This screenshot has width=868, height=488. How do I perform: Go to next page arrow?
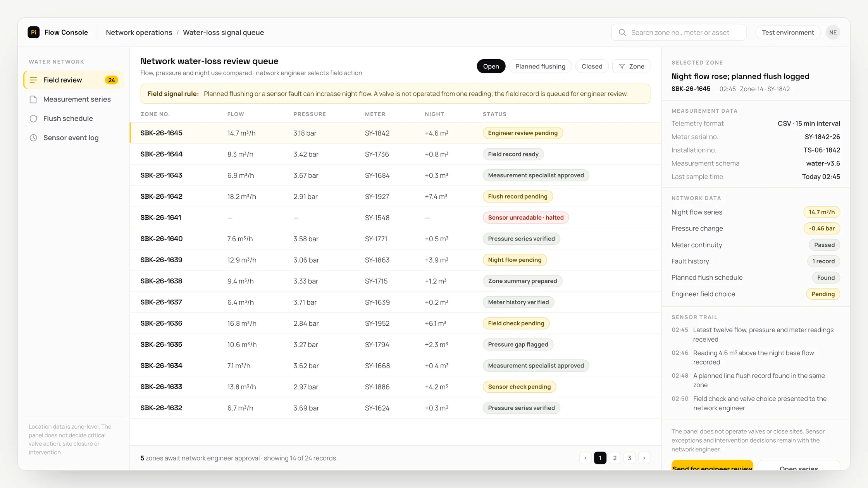point(644,458)
